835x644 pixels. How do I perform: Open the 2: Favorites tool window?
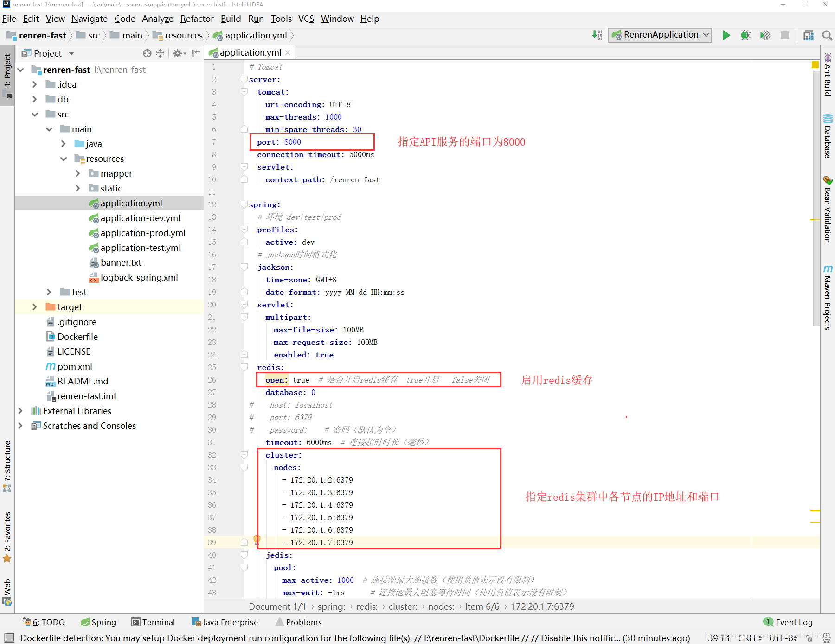[7, 536]
